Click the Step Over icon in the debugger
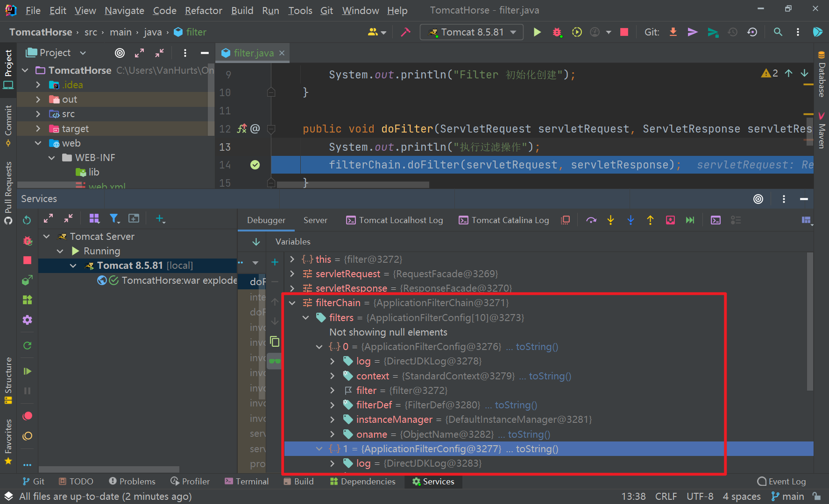This screenshot has height=504, width=829. [x=591, y=220]
